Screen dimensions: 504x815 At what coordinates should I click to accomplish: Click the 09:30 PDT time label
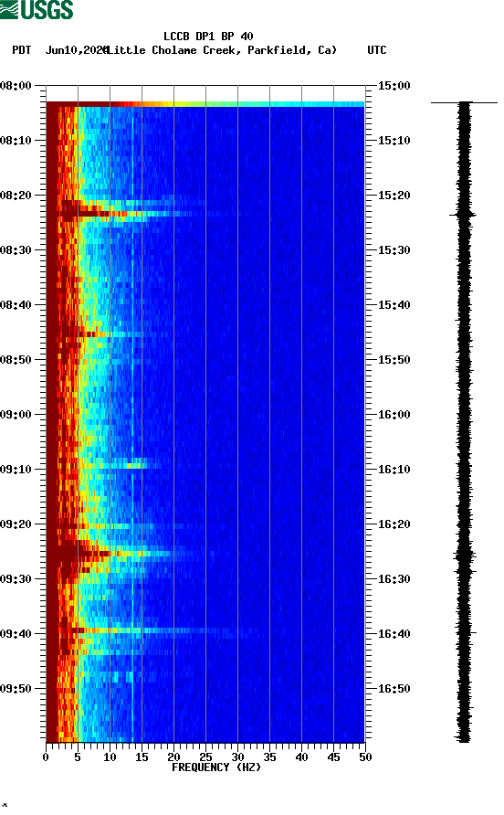tap(16, 579)
